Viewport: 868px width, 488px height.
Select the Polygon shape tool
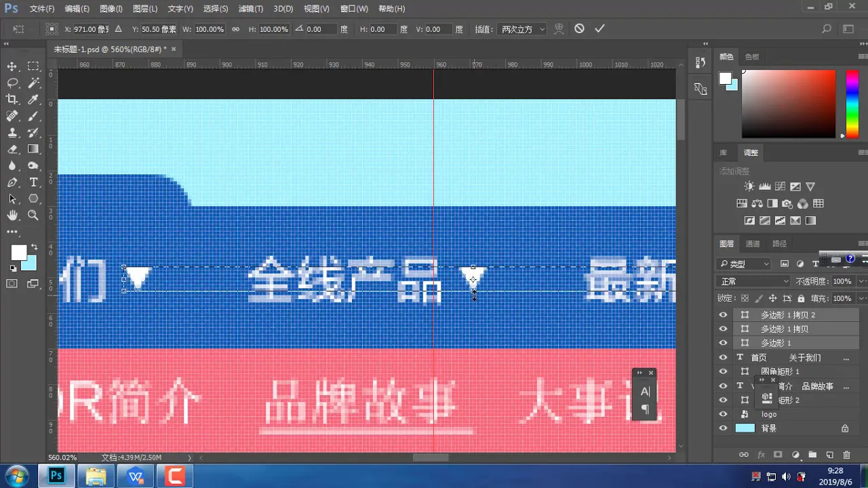[33, 199]
